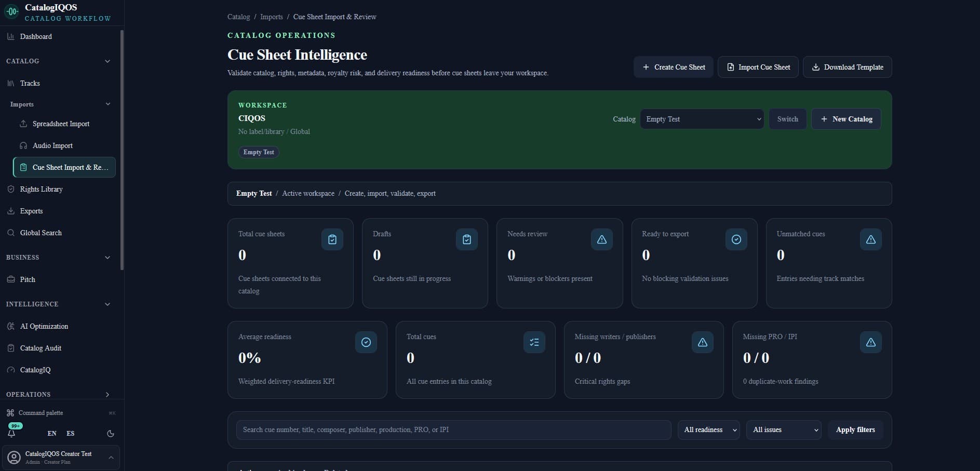Click the Imports breadcrumb link
This screenshot has height=471, width=980.
click(272, 17)
